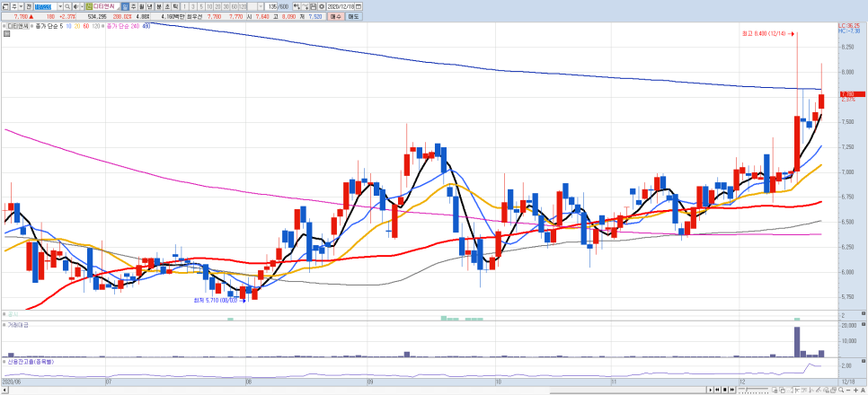The width and height of the screenshot is (868, 395).
Task: Select the 월 (monthly) period button
Action: tap(141, 6)
